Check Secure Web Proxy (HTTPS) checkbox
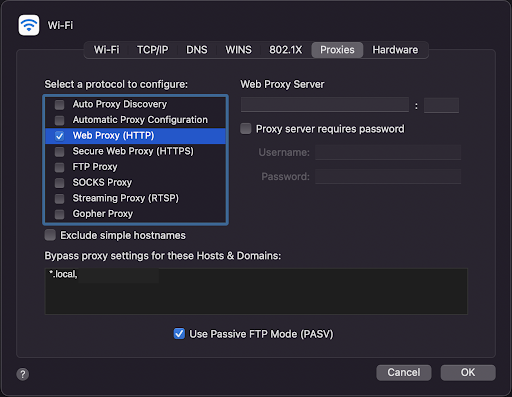 [60, 151]
